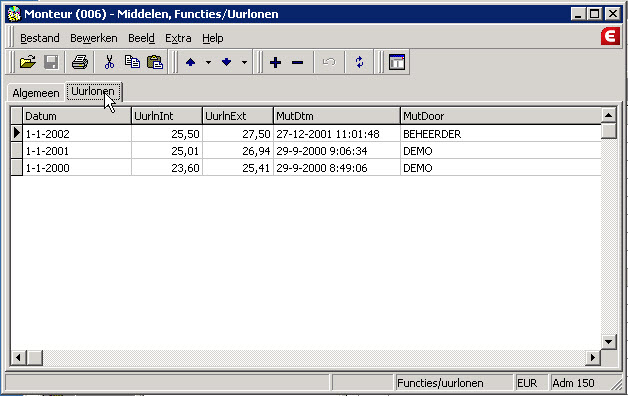Go to next record with down arrow

pos(227,62)
